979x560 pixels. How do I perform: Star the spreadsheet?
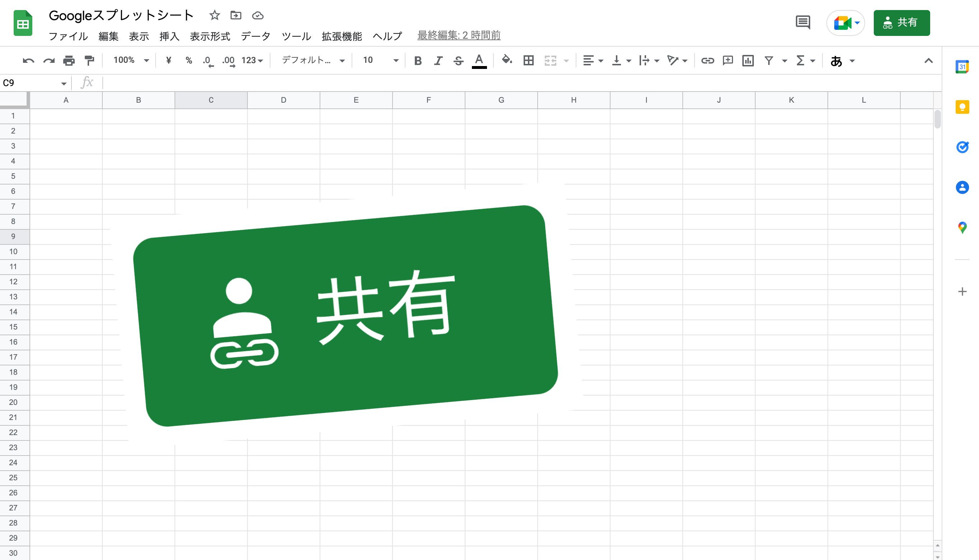point(214,15)
